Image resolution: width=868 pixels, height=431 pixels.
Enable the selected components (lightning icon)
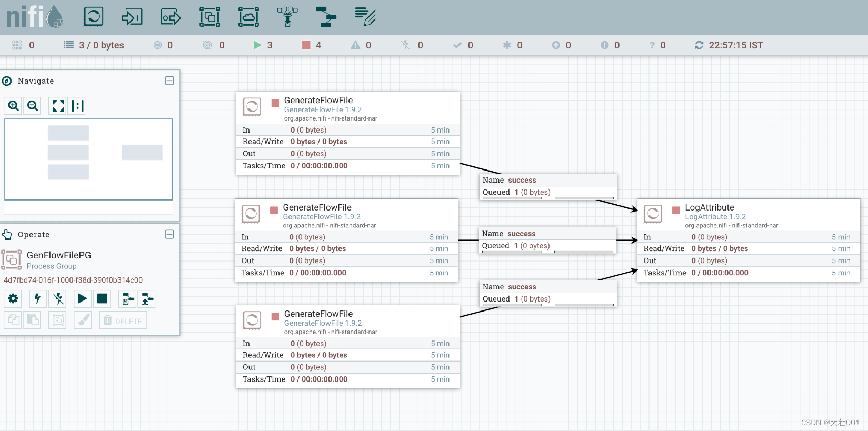pyautogui.click(x=37, y=299)
